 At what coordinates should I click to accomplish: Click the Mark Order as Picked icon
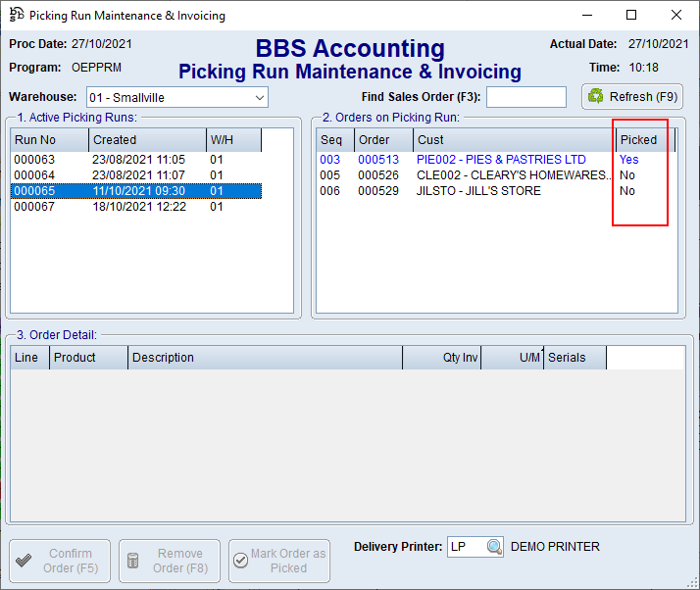(x=241, y=561)
